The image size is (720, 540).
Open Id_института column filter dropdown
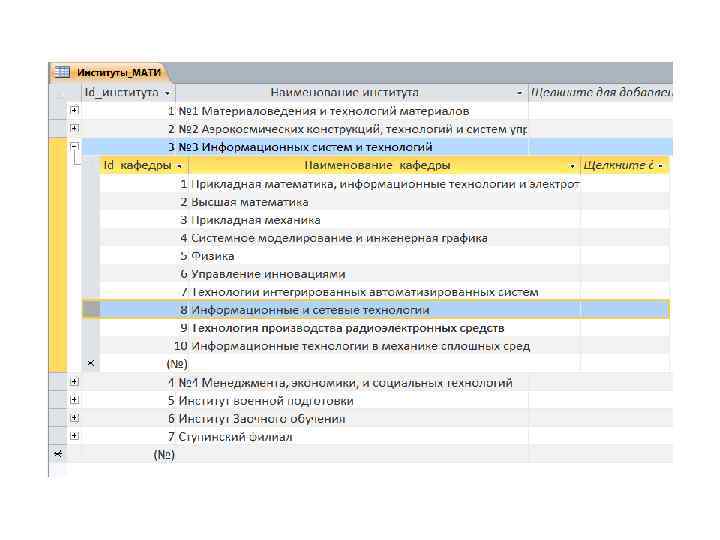click(x=168, y=93)
